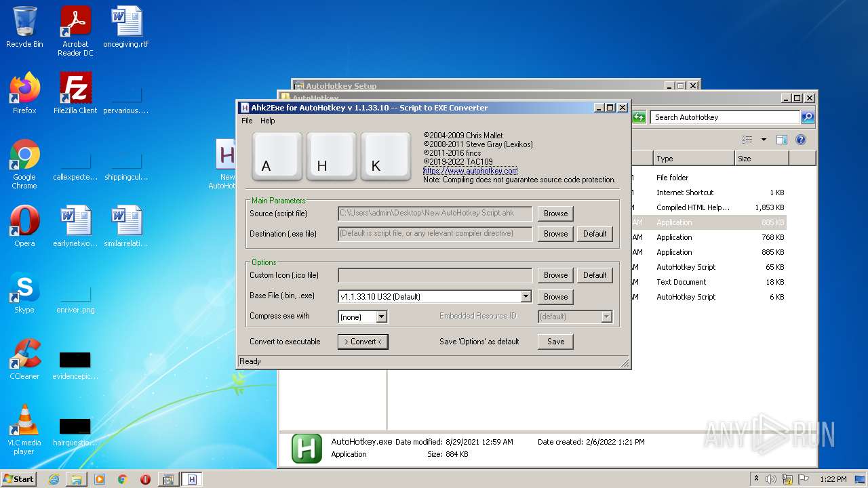Click the Convert button
The width and height of the screenshot is (868, 488).
pos(363,342)
